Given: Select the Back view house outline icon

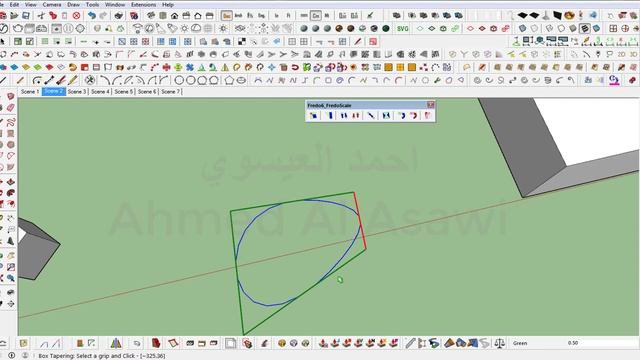Looking at the screenshot, I should [198, 16].
